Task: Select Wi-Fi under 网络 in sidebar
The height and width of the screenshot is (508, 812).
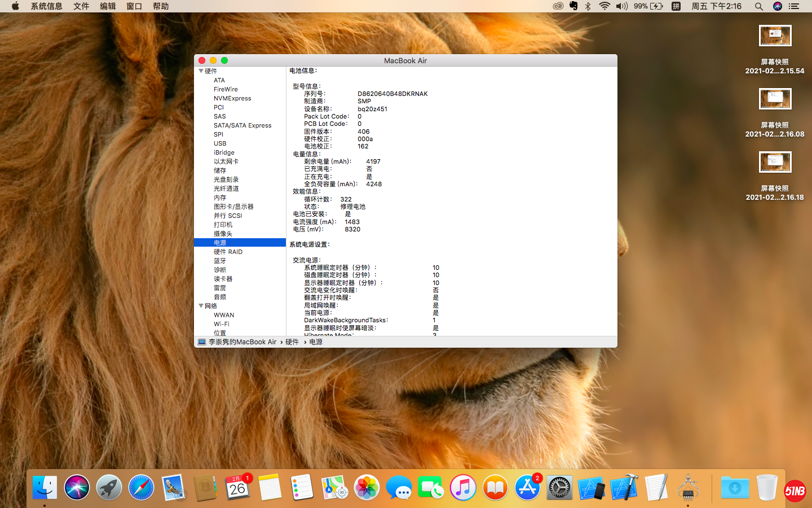Action: coord(222,324)
